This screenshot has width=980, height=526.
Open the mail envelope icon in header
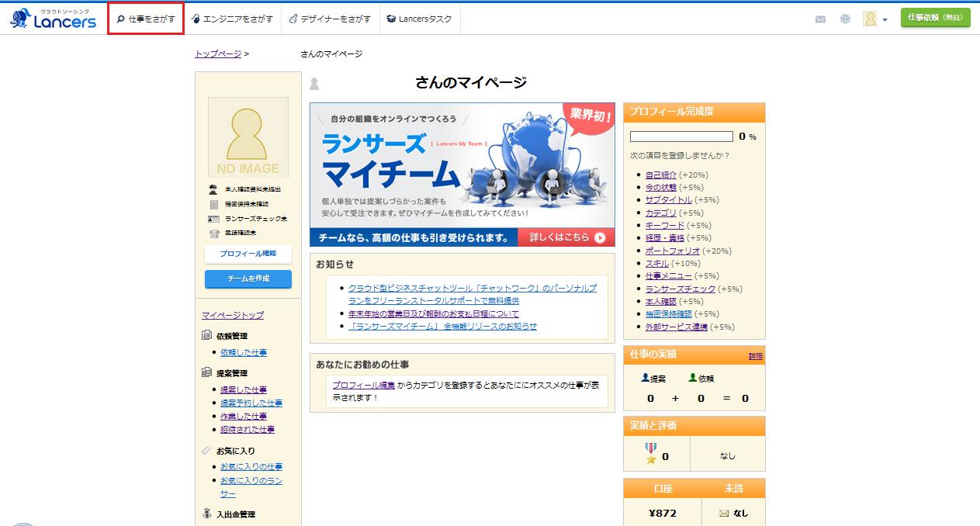[x=820, y=19]
